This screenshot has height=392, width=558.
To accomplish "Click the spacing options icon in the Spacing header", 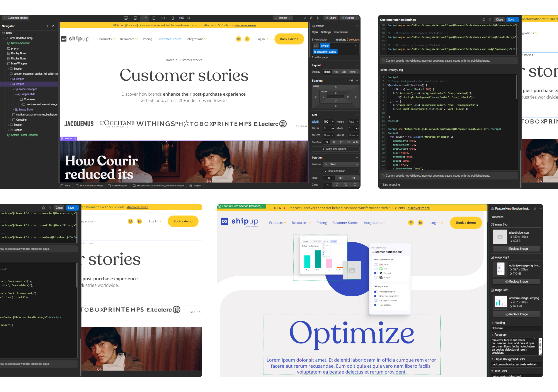I will pos(351,81).
